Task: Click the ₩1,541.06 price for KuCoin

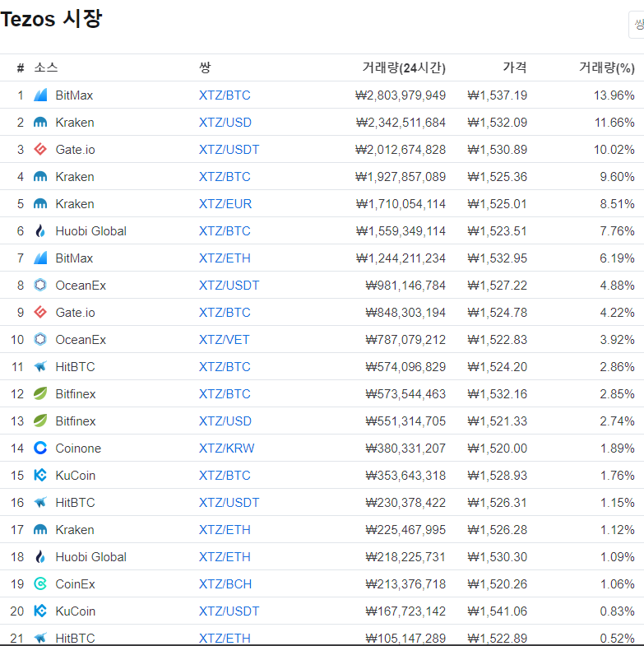Action: pyautogui.click(x=498, y=611)
